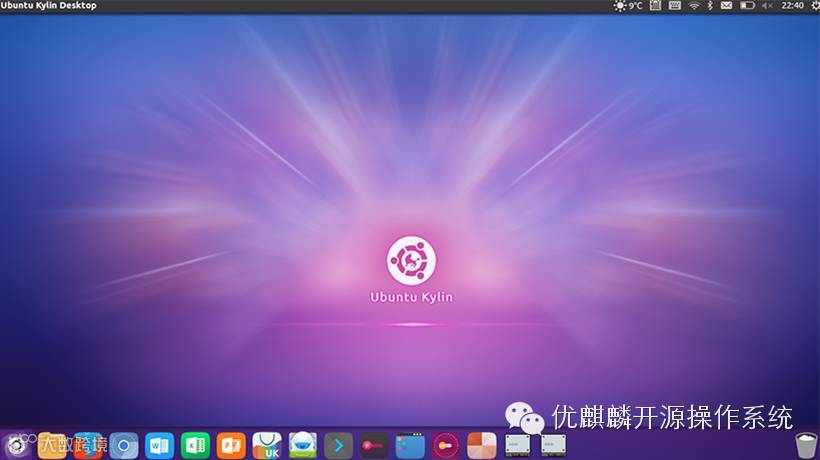Viewport: 820px width, 460px height.
Task: Open the drive icon beside the tiled app
Action: coord(518,446)
